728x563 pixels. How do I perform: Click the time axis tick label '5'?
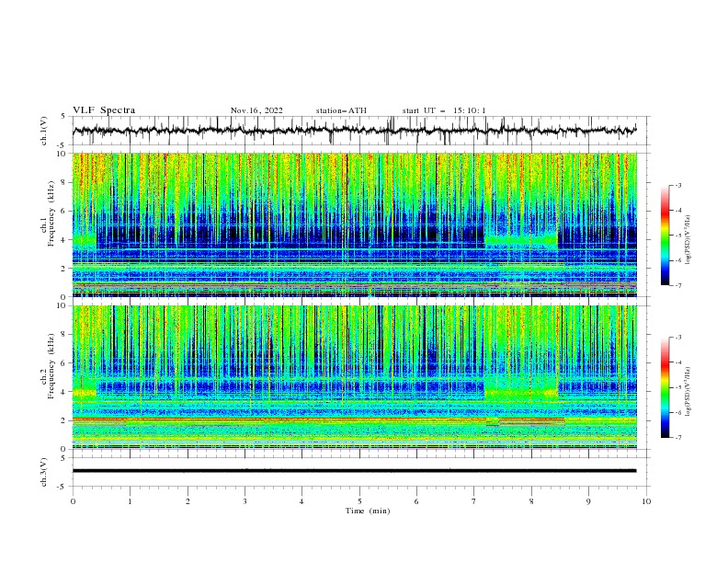(x=359, y=501)
